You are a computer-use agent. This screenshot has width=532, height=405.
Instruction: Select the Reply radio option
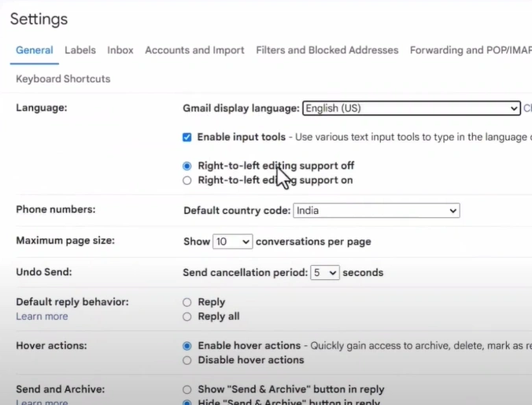(187, 302)
